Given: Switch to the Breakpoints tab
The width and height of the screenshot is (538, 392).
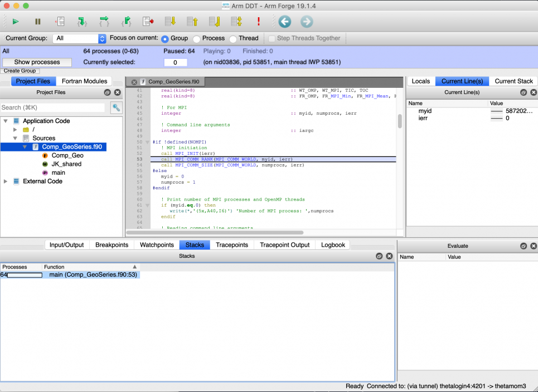Looking at the screenshot, I should click(x=112, y=245).
